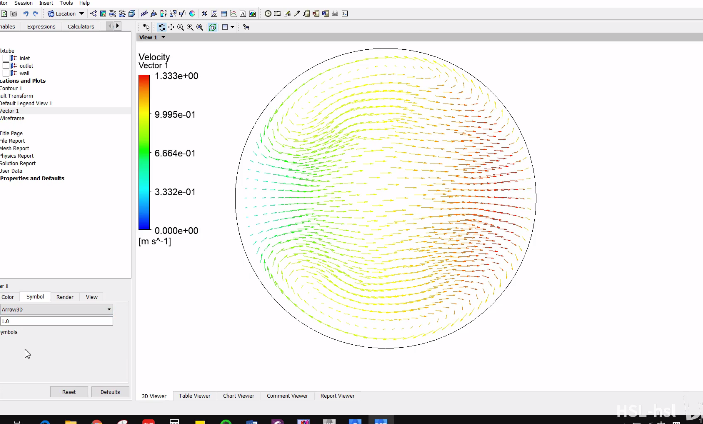Image resolution: width=703 pixels, height=424 pixels.
Task: Select the Rotate view tool
Action: click(161, 27)
